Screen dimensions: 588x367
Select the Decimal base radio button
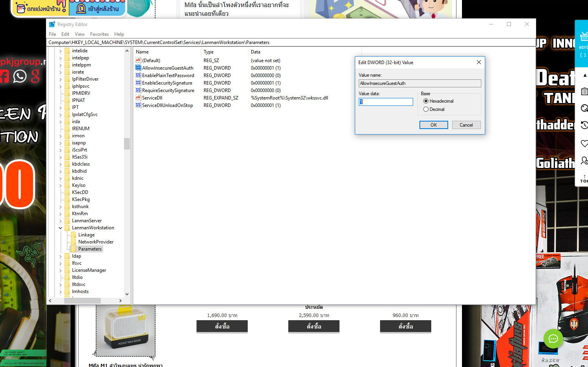point(426,109)
